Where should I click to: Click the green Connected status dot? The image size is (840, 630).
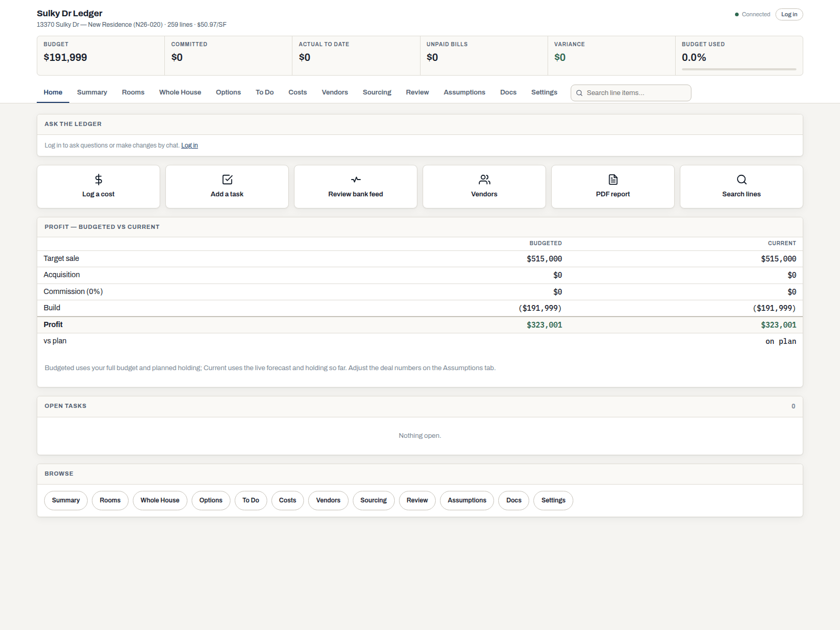coord(737,15)
